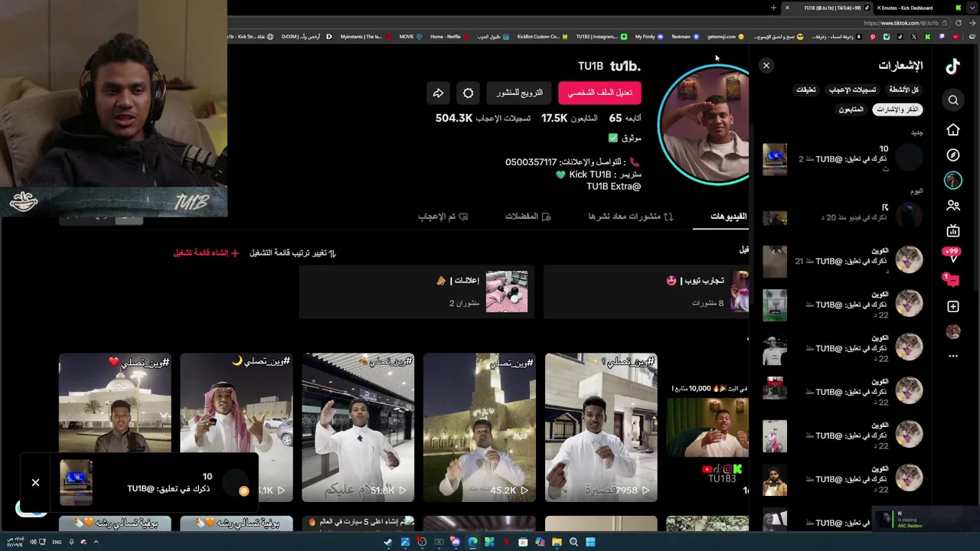
Task: Open profile settings gear icon
Action: pos(468,93)
